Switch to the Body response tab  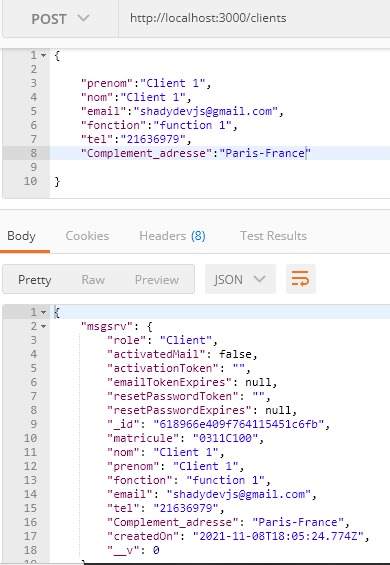click(21, 236)
